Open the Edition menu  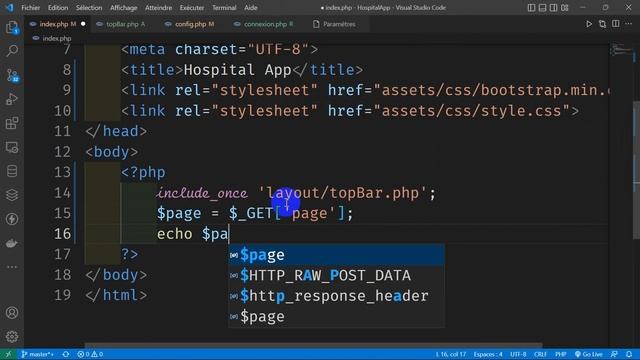coord(58,8)
